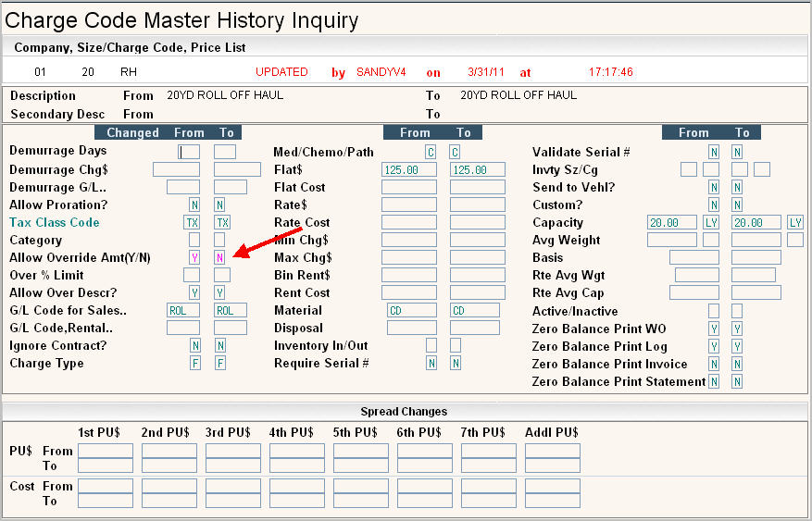
Task: Click Flat$ From field 125.00
Action: [409, 169]
